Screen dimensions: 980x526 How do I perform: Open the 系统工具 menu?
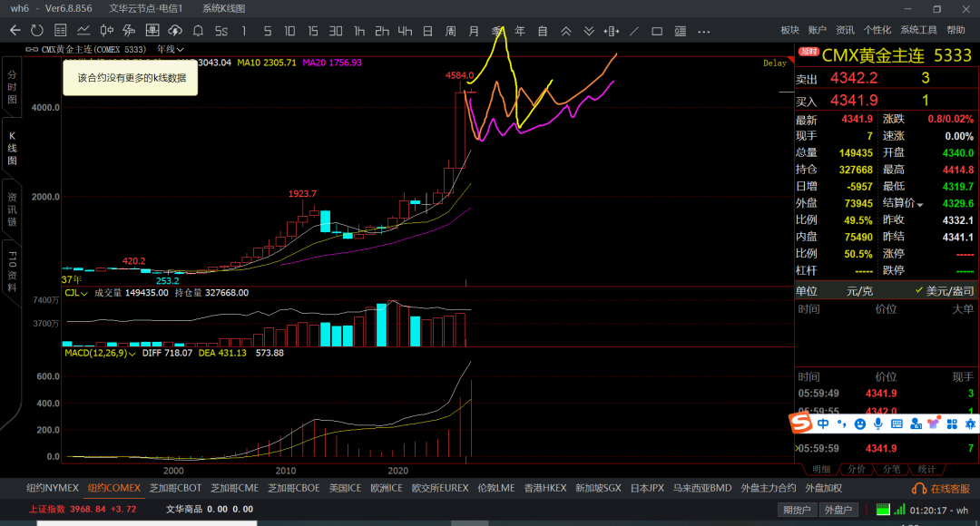tap(918, 30)
